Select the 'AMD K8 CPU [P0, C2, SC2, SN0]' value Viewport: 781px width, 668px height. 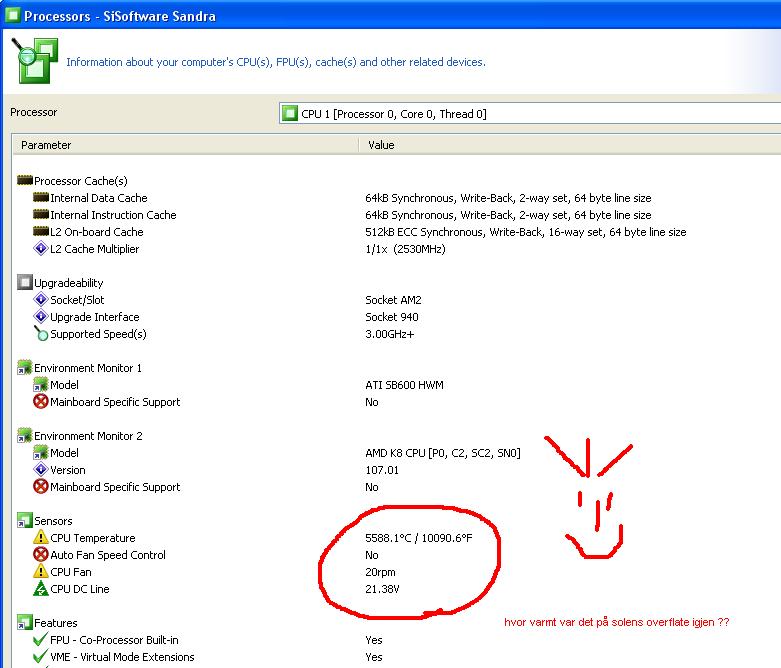pyautogui.click(x=443, y=453)
